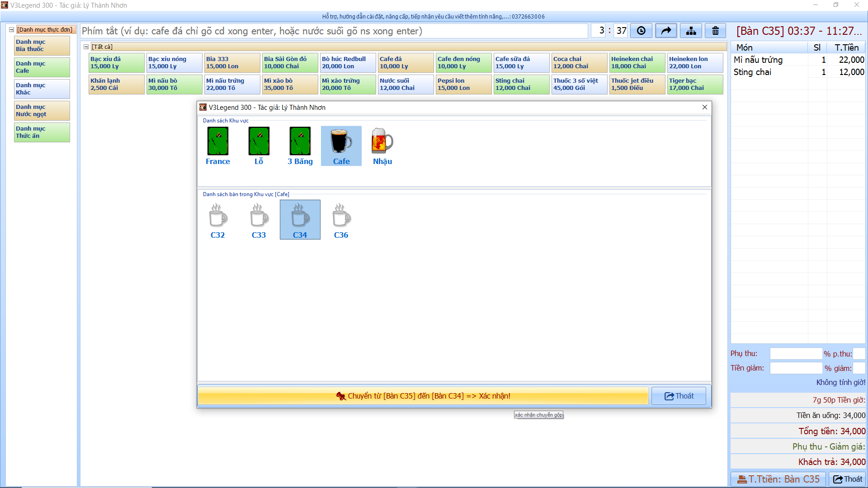Viewport: 868px width, 488px height.
Task: Click Thoát in the transfer dialog
Action: point(679,396)
